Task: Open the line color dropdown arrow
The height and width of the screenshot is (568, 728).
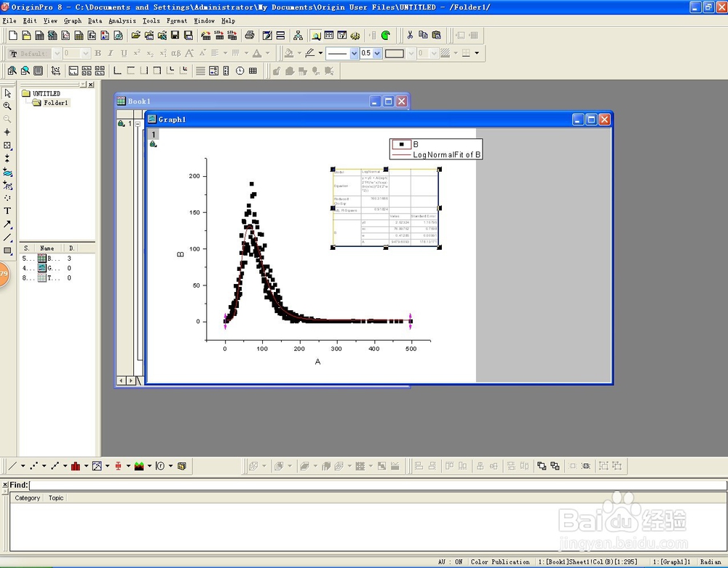Action: 321,53
